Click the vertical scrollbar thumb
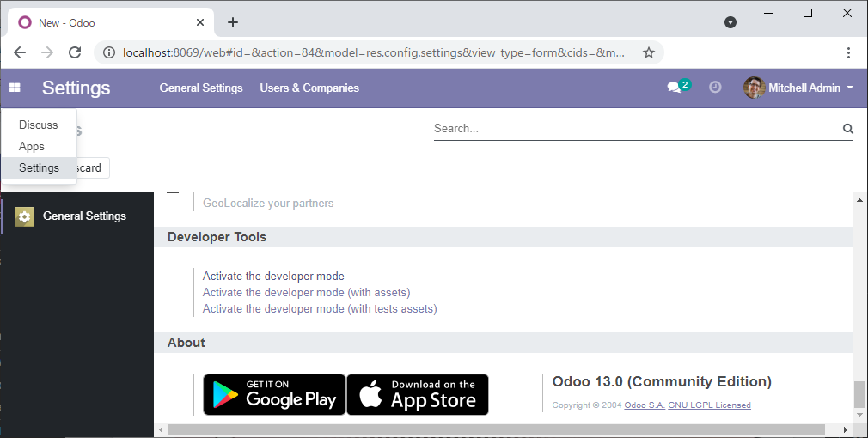This screenshot has height=438, width=868. tap(859, 393)
